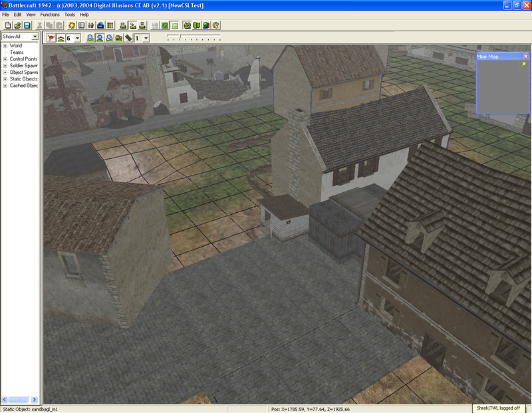The width and height of the screenshot is (532, 413).
Task: Click the tree panel scrollbar left arrow
Action: (x=5, y=400)
